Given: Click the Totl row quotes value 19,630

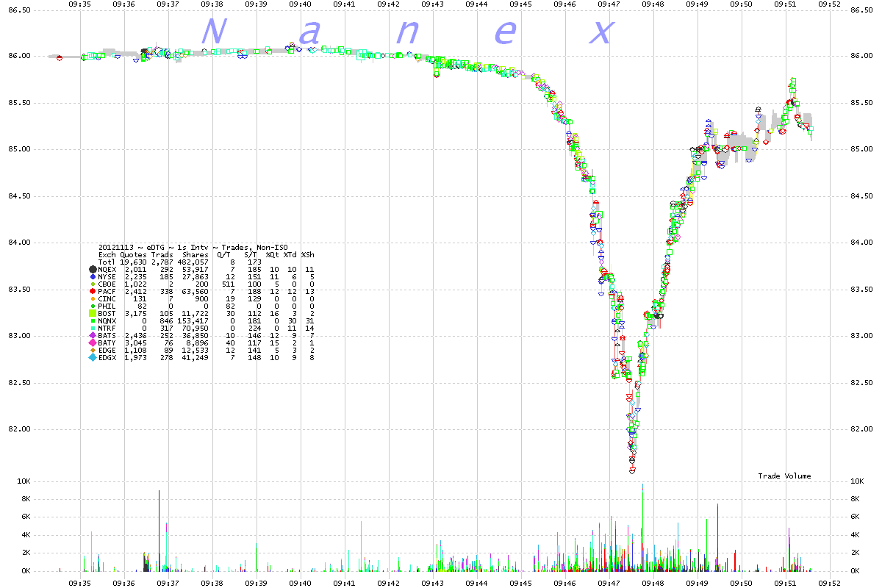Looking at the screenshot, I should click(x=133, y=262).
